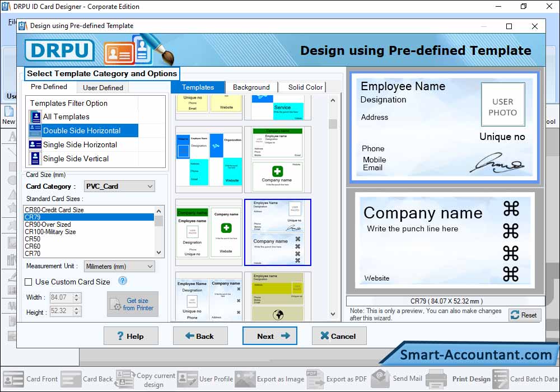560x392 pixels.
Task: Click the Single Side Horizontal filter icon
Action: point(35,144)
